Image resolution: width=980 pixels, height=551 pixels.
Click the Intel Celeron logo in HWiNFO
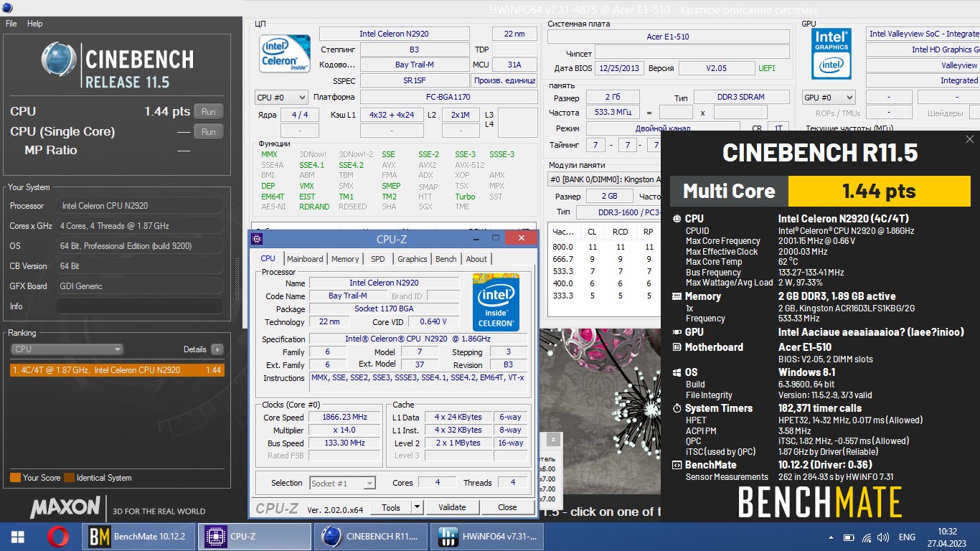click(x=285, y=54)
